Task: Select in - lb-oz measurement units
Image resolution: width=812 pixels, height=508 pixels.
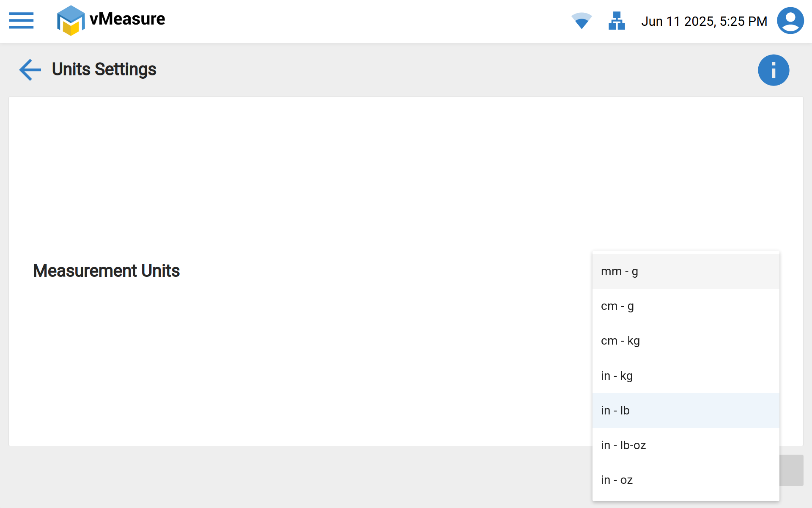Action: [685, 445]
